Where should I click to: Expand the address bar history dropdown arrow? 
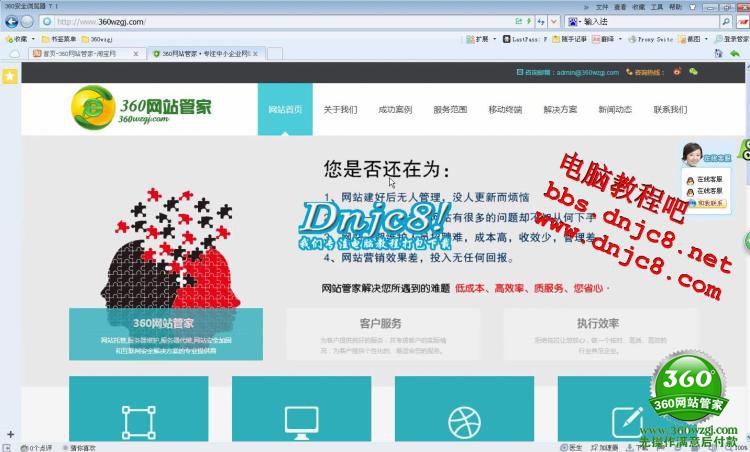(554, 22)
